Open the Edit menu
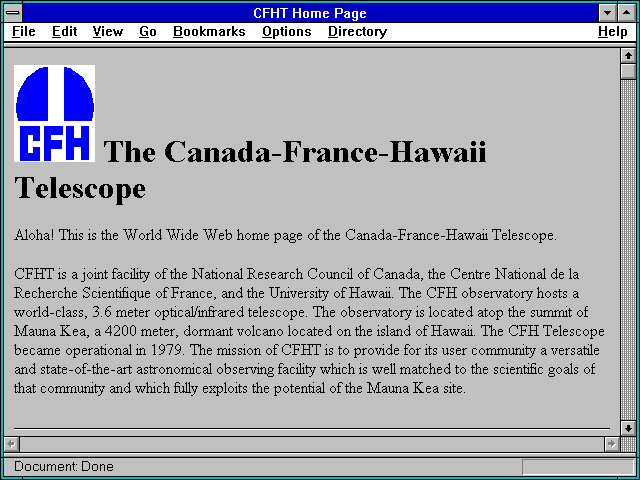 tap(64, 31)
